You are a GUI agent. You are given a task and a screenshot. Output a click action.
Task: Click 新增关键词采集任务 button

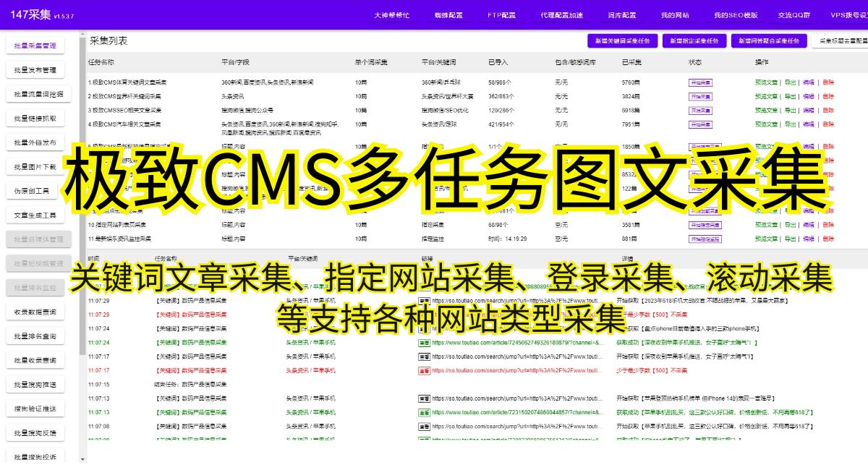click(x=622, y=41)
